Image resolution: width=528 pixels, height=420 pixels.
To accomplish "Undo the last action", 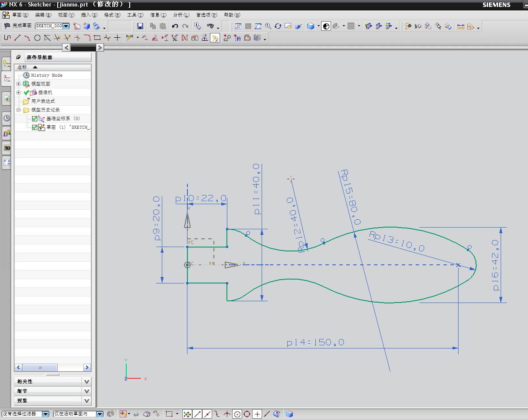I will (x=175, y=26).
